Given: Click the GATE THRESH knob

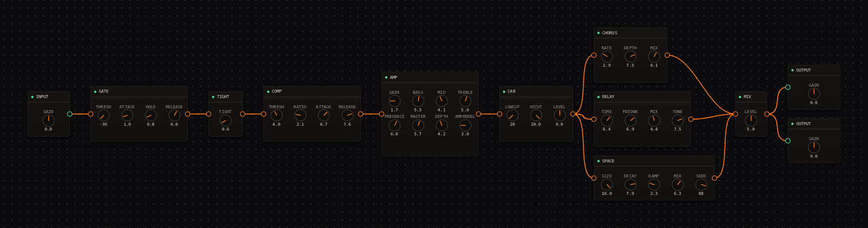Looking at the screenshot, I should 104,115.
